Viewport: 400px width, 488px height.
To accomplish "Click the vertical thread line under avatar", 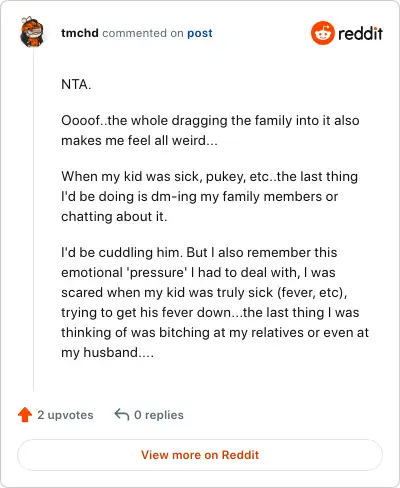I will click(x=33, y=220).
